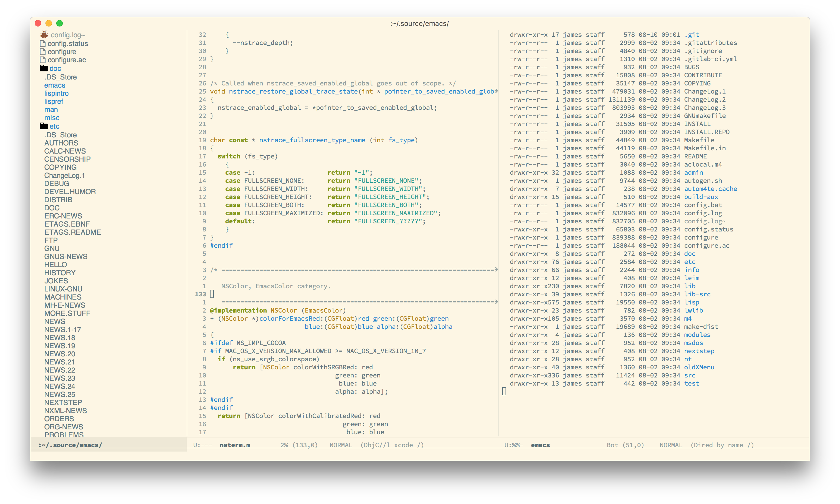Click the bug icon beside config.log~
This screenshot has width=840, height=504.
44,35
